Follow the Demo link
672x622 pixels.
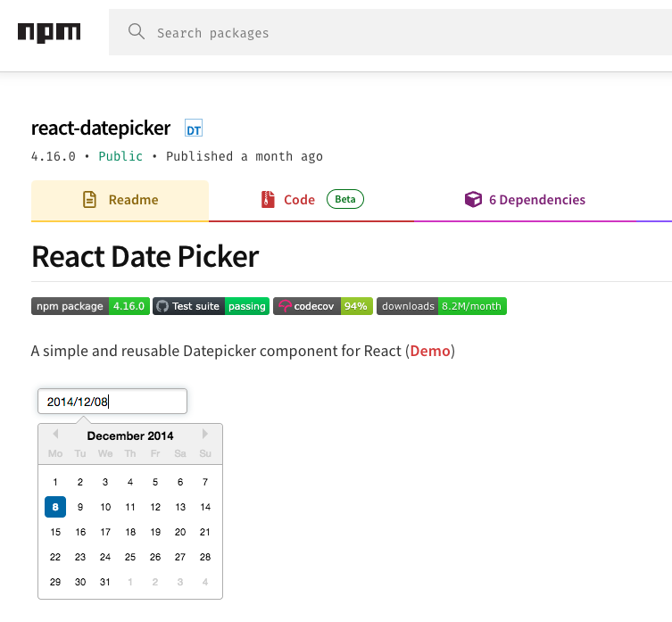[x=430, y=351]
